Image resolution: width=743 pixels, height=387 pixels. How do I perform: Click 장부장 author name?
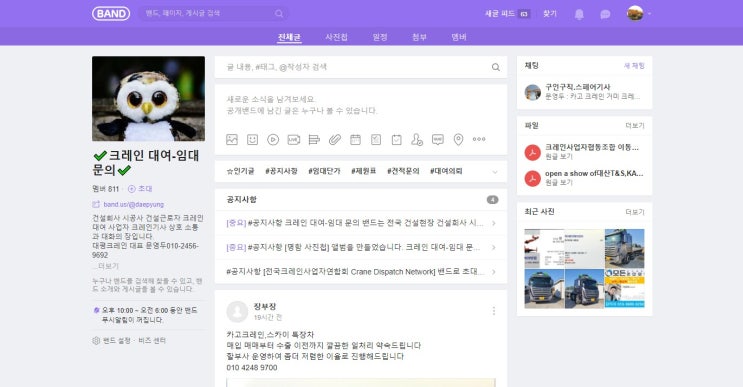point(264,306)
